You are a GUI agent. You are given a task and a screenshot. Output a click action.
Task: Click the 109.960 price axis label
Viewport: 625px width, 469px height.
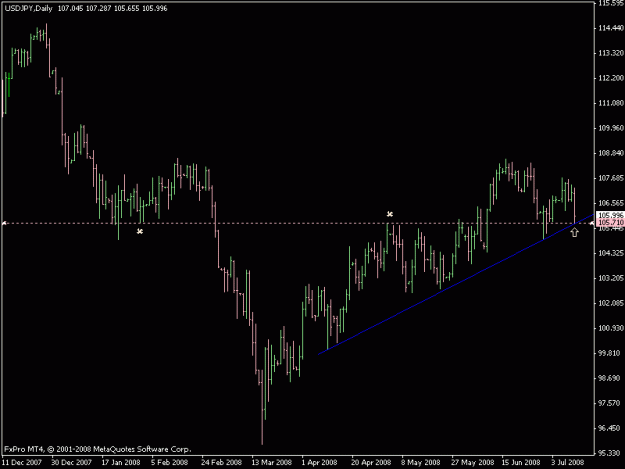(611, 128)
